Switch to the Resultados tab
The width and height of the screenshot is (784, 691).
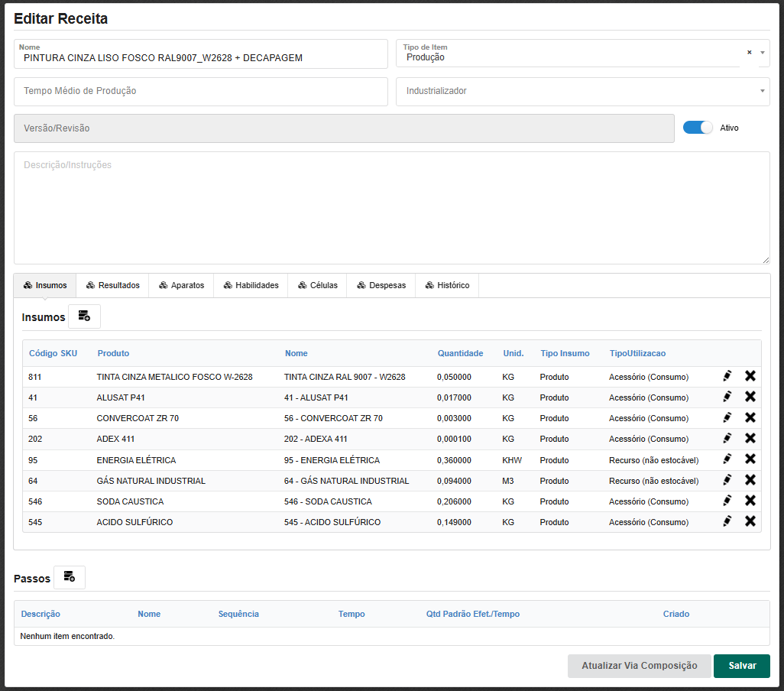(112, 285)
